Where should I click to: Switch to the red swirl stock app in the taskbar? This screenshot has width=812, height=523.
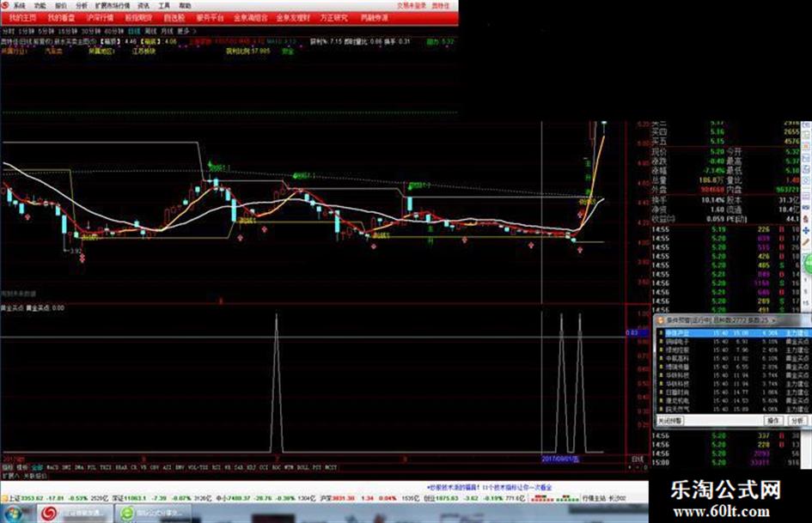click(x=76, y=514)
